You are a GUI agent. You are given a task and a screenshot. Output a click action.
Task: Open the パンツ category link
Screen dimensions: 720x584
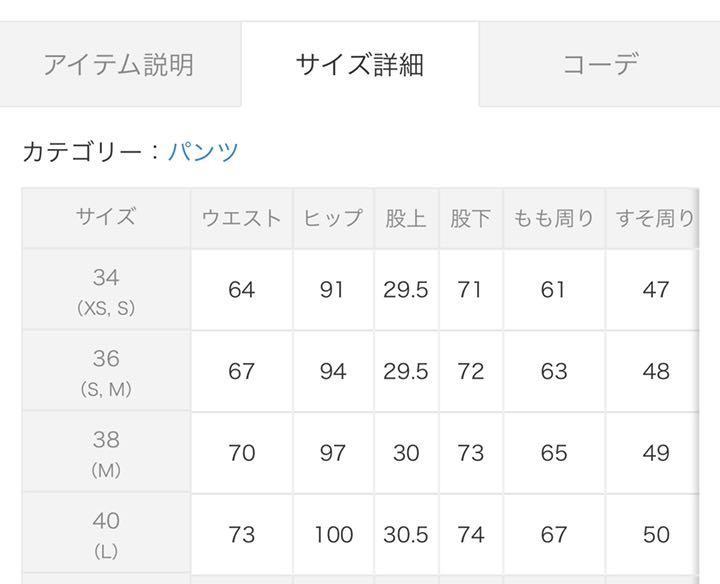click(x=203, y=151)
